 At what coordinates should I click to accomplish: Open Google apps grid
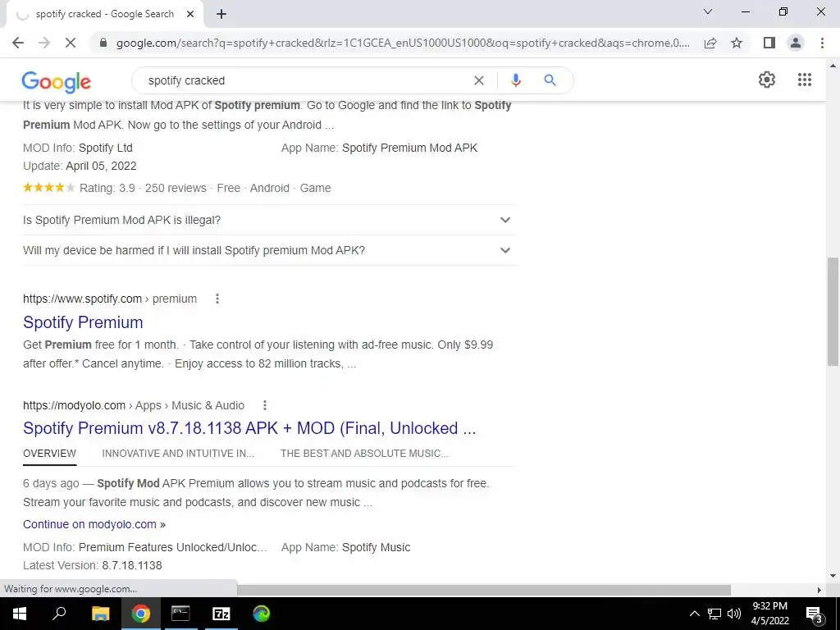click(805, 80)
